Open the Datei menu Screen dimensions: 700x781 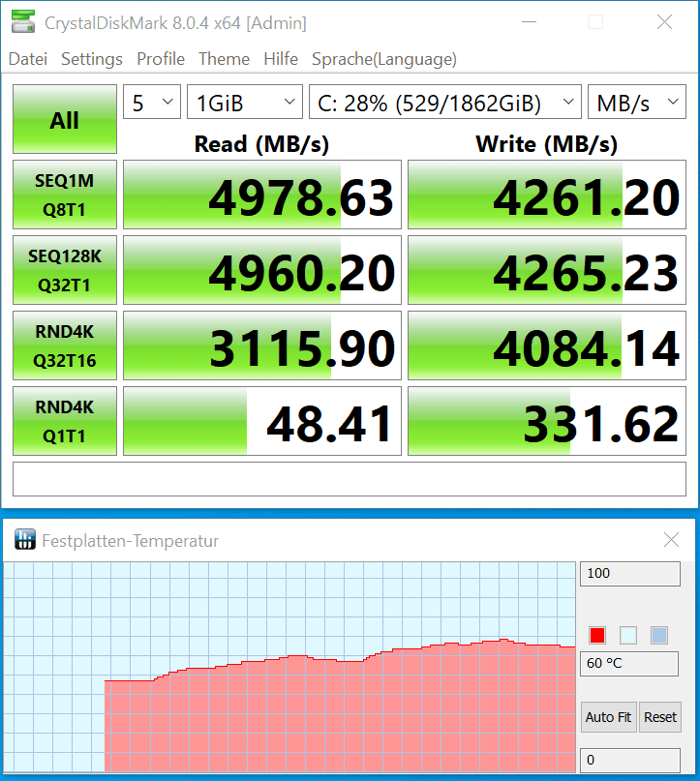click(x=28, y=59)
